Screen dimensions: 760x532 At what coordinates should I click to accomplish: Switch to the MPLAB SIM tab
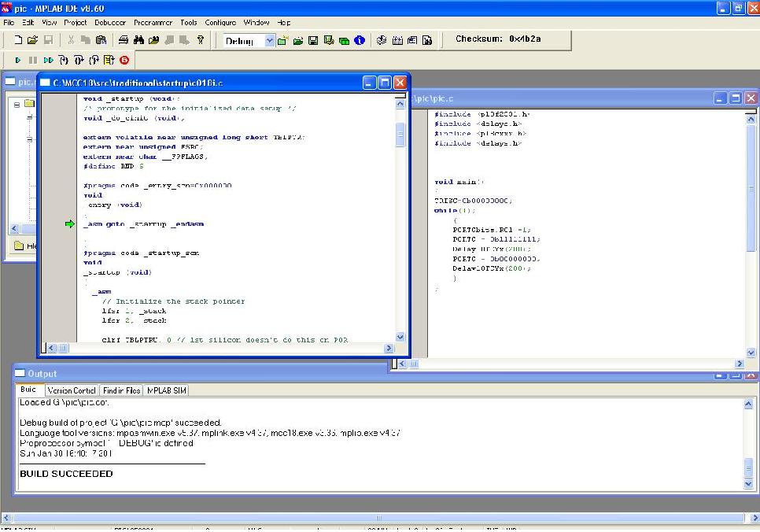[x=166, y=390]
